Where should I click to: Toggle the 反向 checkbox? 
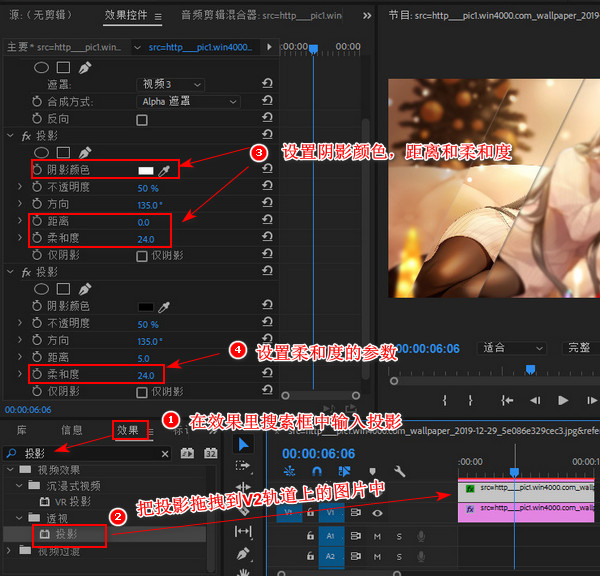click(142, 120)
